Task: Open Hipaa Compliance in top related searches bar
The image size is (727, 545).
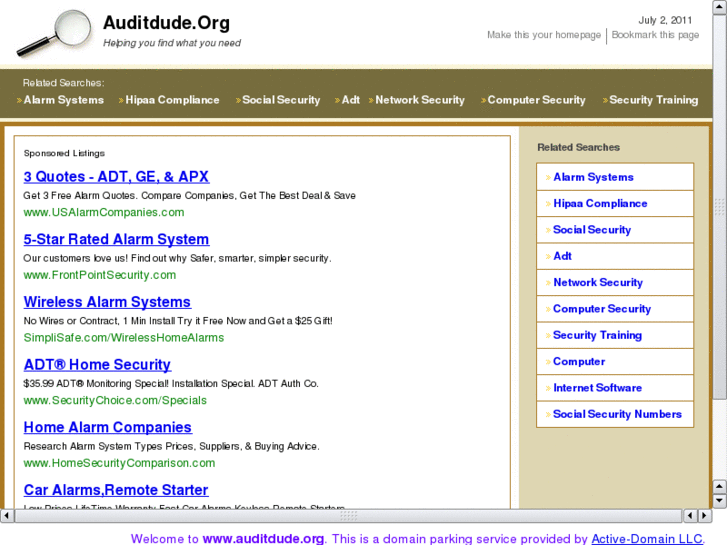Action: click(x=172, y=100)
